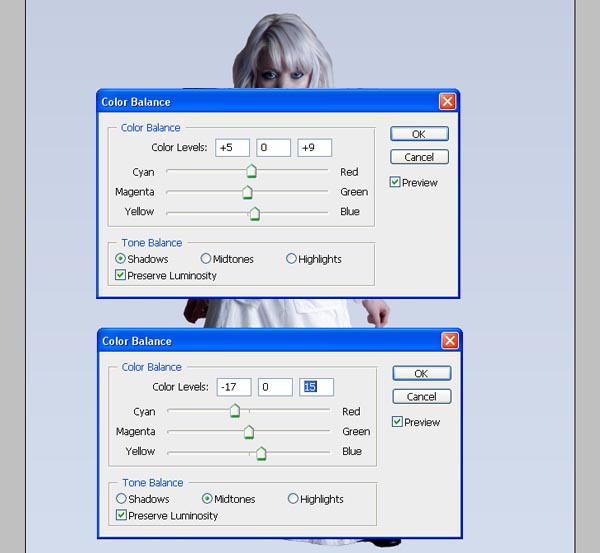Toggle Preview checkbox in the upper dialog
The height and width of the screenshot is (553, 600).
coord(395,182)
